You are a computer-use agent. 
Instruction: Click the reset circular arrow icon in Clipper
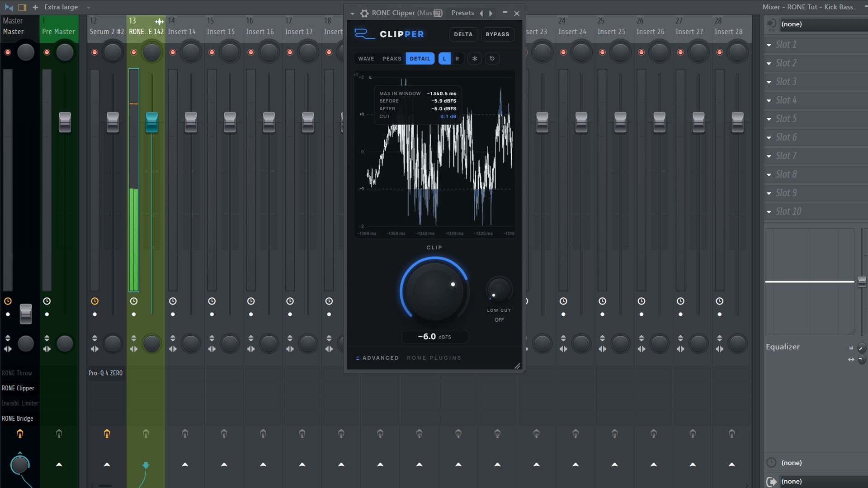pos(492,59)
